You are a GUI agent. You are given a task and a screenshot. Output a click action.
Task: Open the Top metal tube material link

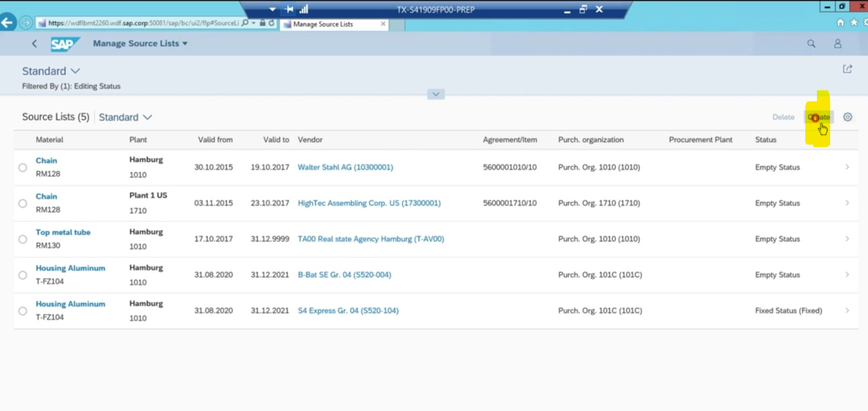point(63,232)
